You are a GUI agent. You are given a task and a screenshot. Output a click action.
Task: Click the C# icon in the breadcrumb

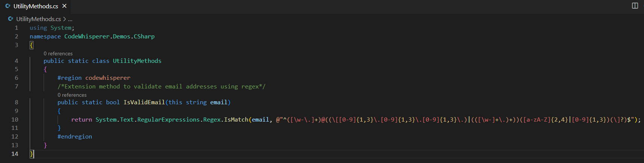pyautogui.click(x=11, y=19)
